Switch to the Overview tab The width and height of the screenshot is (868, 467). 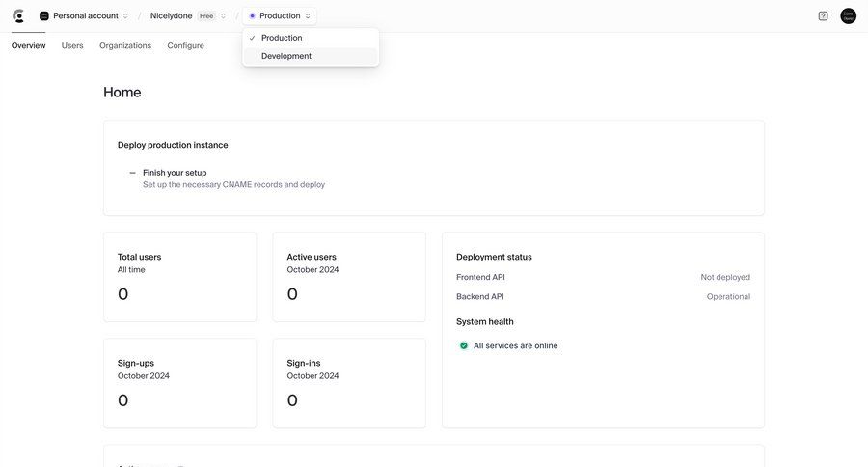(x=28, y=45)
